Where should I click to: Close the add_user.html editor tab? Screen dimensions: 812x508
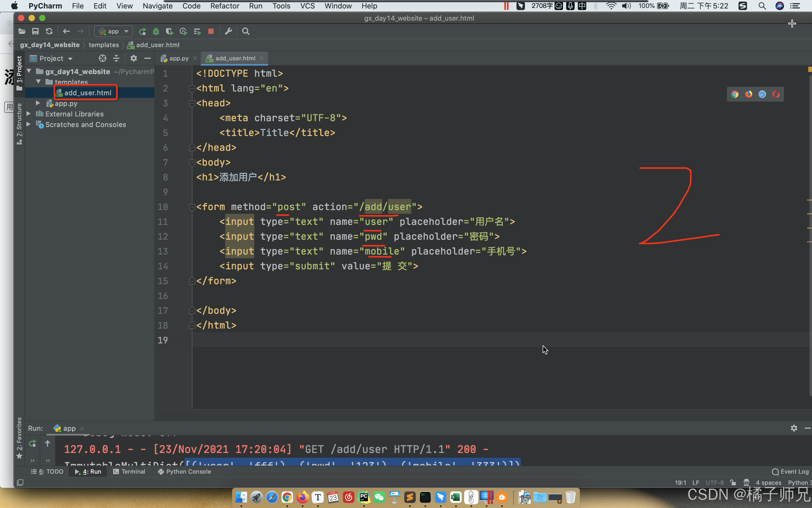262,58
